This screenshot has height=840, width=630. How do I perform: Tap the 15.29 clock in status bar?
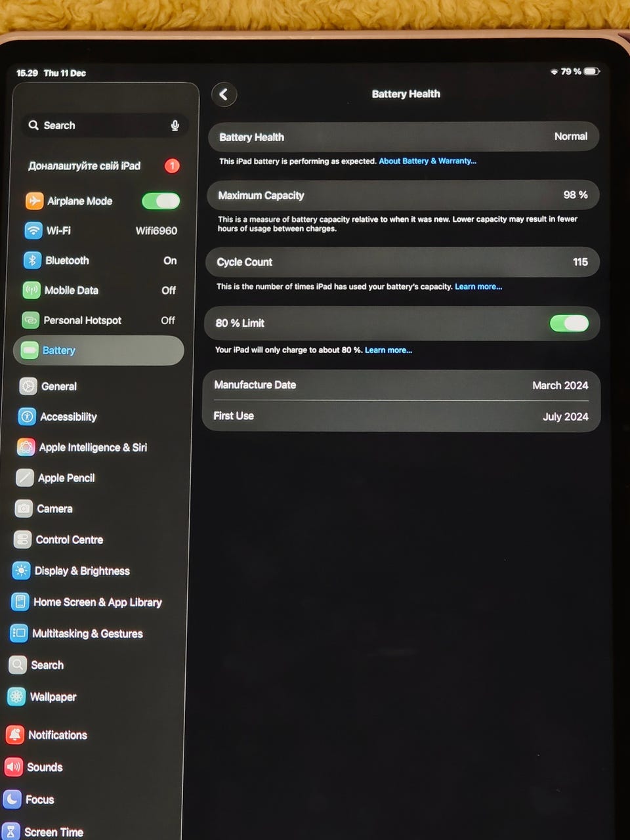click(27, 73)
